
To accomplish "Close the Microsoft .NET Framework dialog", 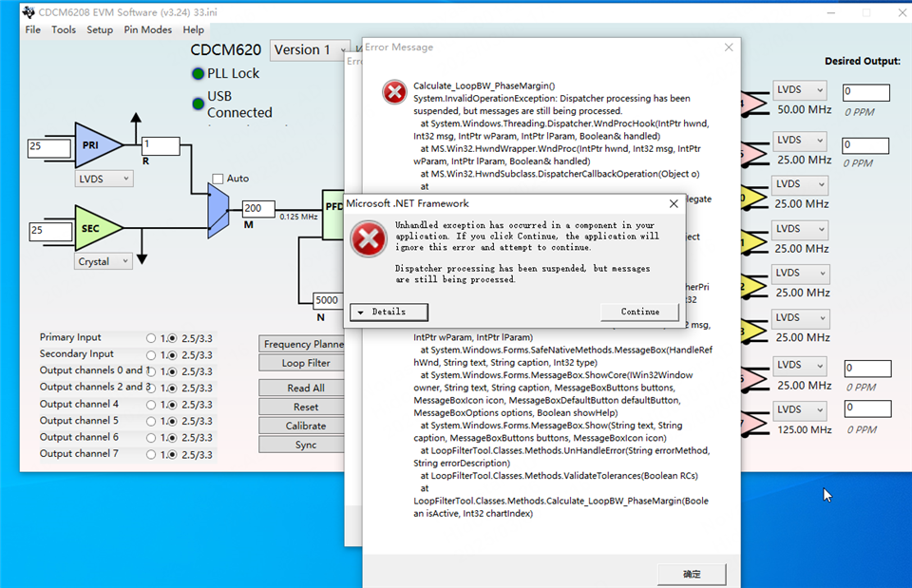I will point(674,203).
